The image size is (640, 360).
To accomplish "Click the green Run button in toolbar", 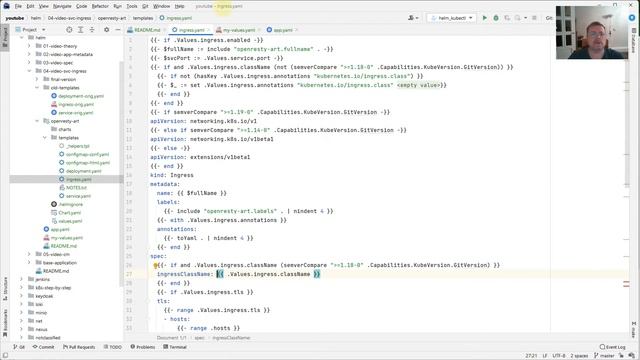I will click(484, 18).
